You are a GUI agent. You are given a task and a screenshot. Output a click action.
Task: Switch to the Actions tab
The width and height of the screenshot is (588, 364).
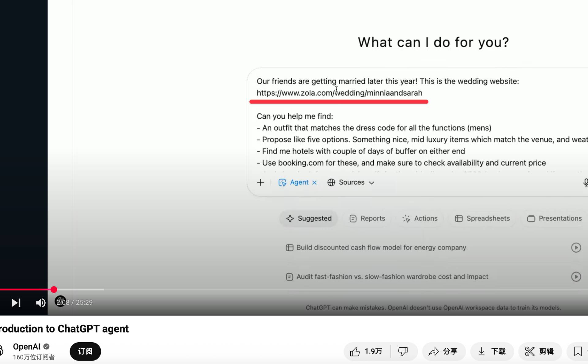[420, 218]
